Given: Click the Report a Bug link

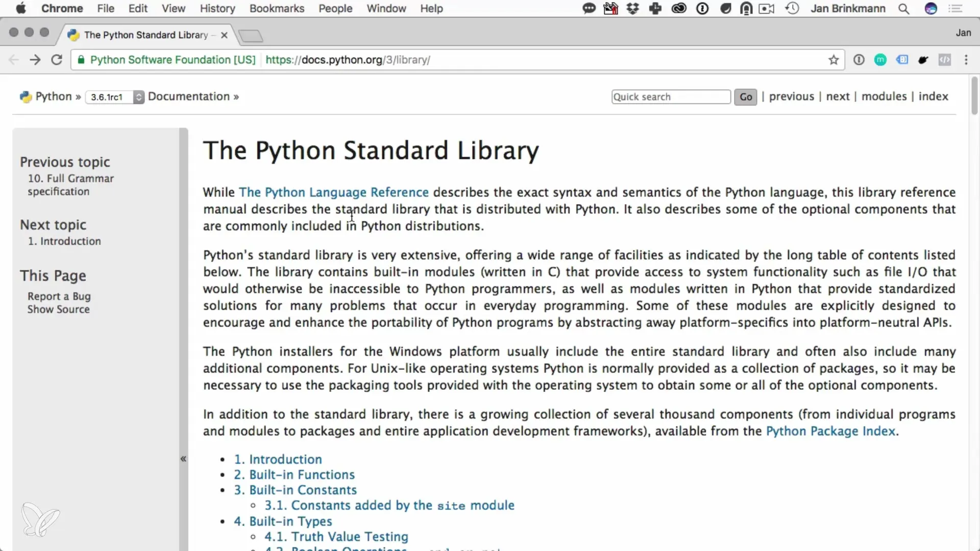Looking at the screenshot, I should 59,296.
